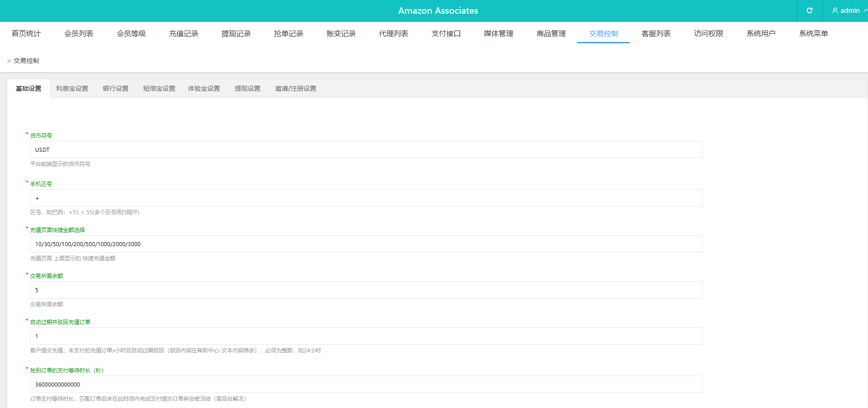Click the hint starting with 客户提交充值
This screenshot has height=408, width=868.
[x=176, y=350]
